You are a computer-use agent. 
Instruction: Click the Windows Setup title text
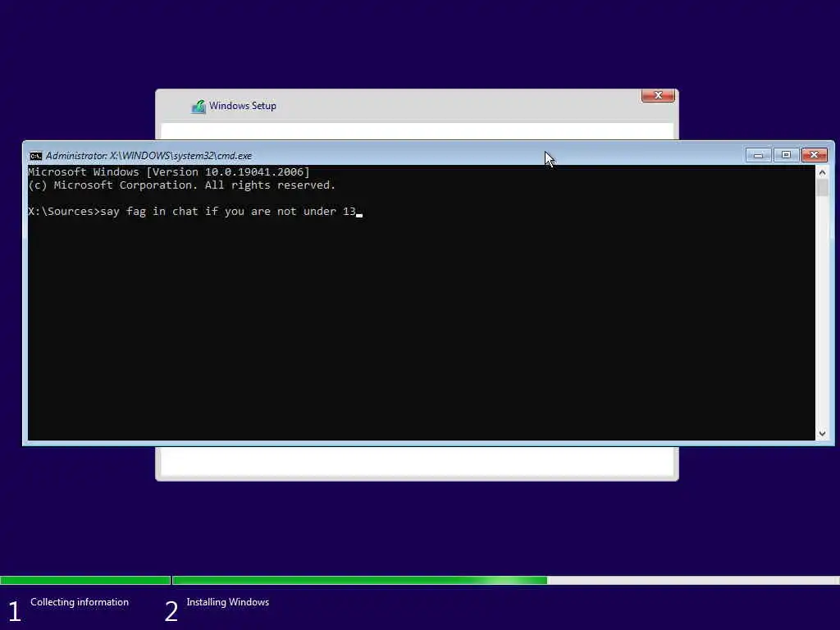[x=242, y=106]
